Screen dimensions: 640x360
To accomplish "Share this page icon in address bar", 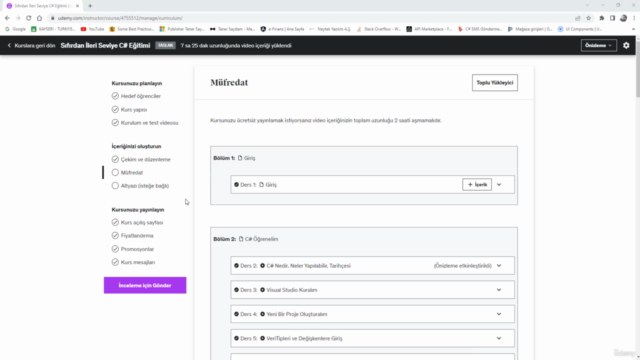I will coord(578,18).
